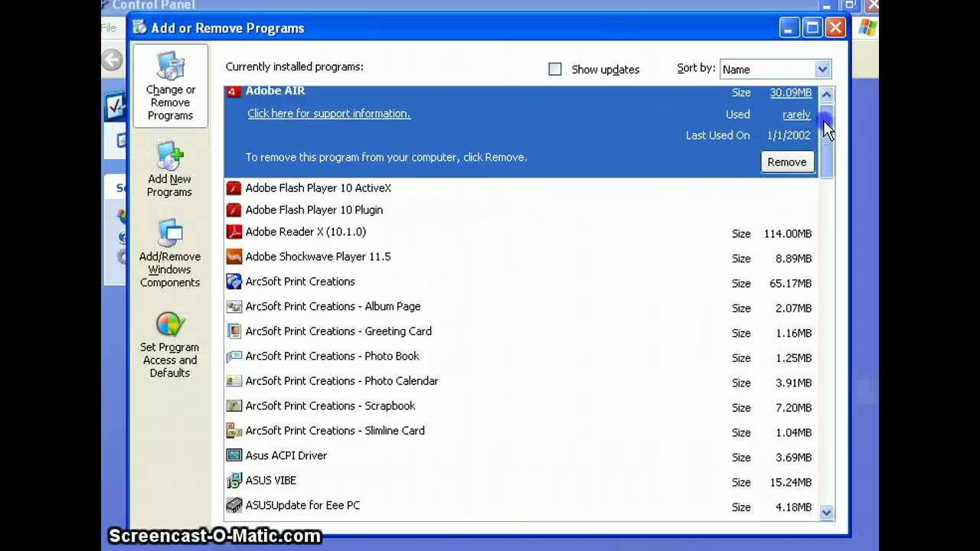Click the Add or Remove Programs title bar icon
This screenshot has width=980, height=551.
[139, 28]
